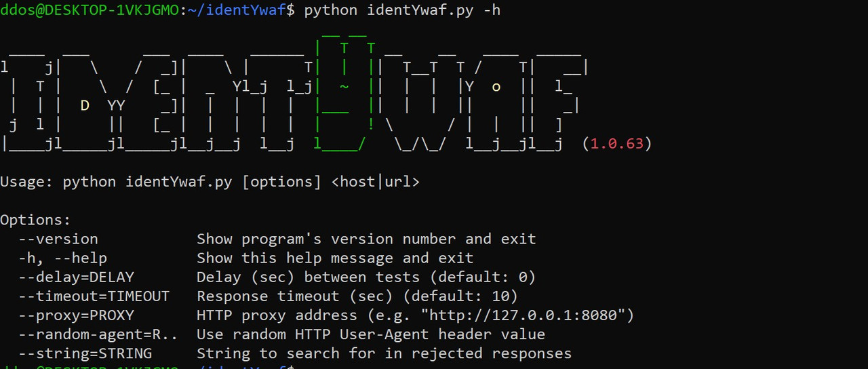Click the yellow 'o' in the ASCII banner
The image size is (868, 369).
coord(496,88)
